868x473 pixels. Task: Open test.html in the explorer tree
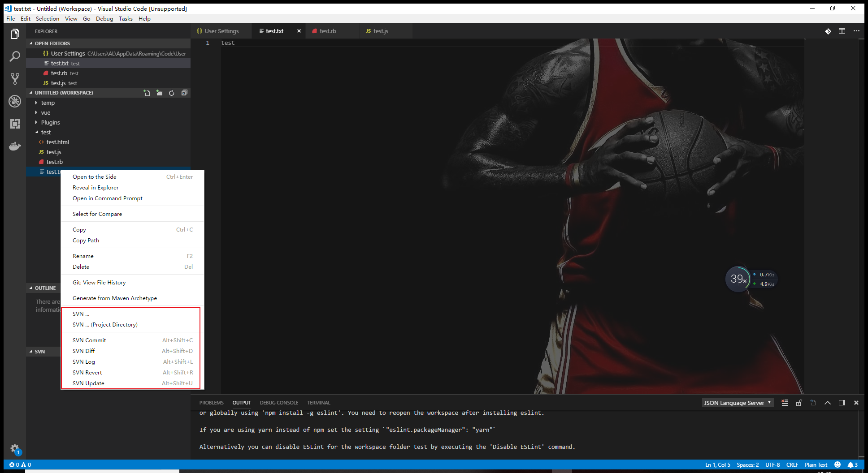108,142
